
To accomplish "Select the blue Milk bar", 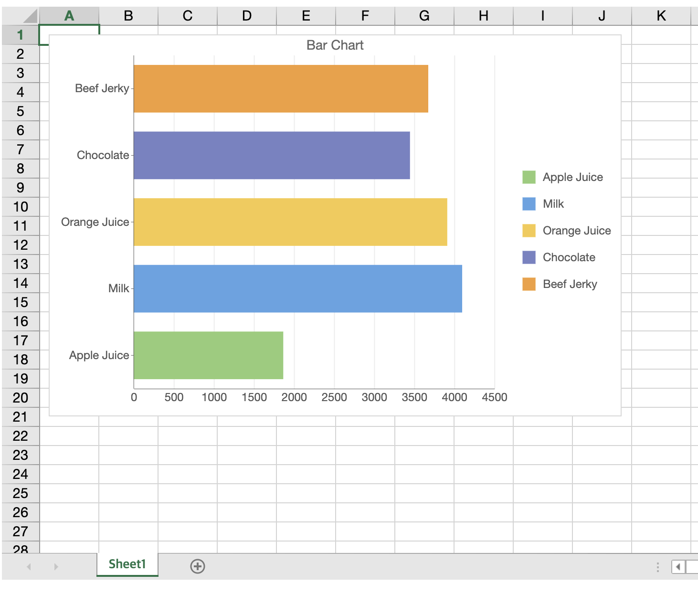I will click(x=298, y=289).
